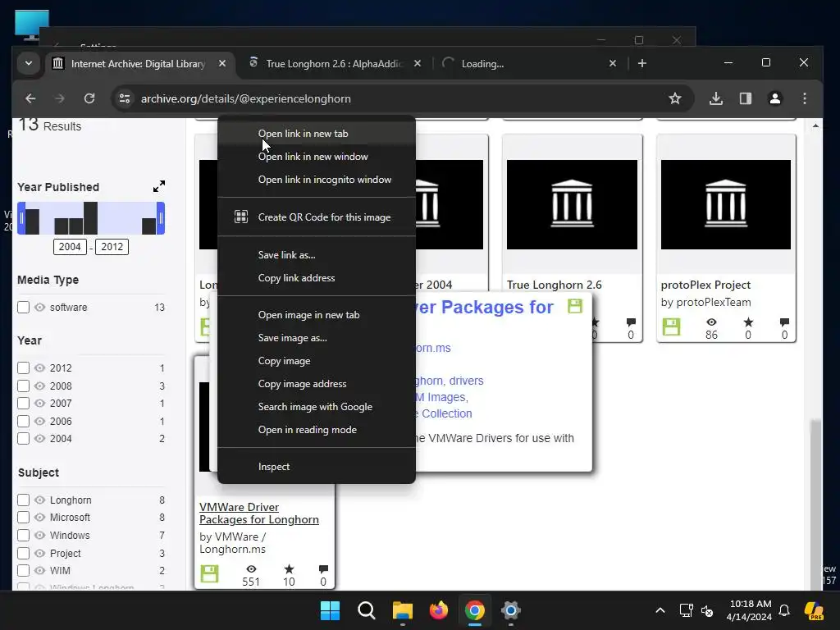Open File Explorer from the taskbar

point(402,610)
